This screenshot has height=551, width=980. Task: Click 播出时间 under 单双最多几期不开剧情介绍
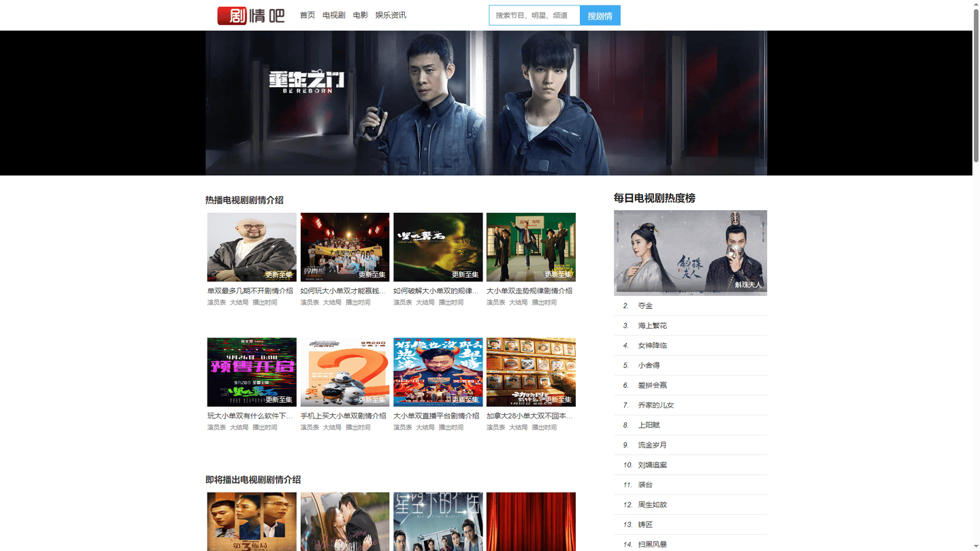pyautogui.click(x=265, y=302)
